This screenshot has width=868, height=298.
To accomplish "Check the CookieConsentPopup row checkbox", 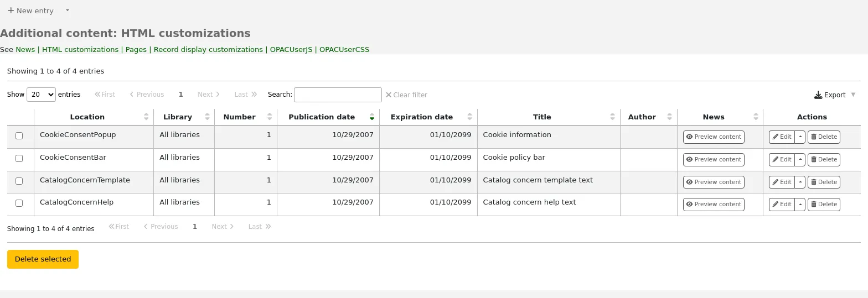I will pos(19,135).
